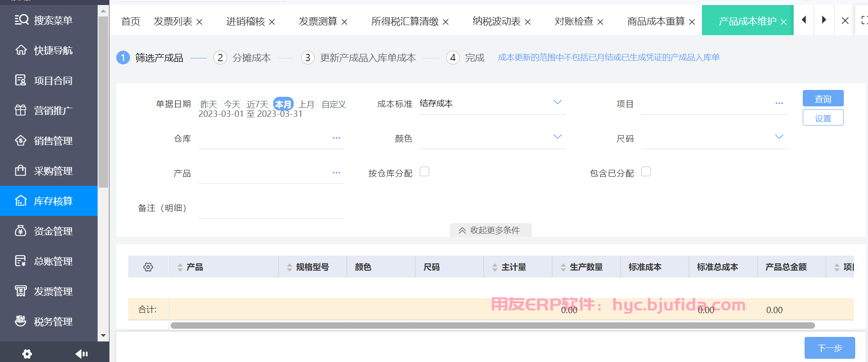Select 近7天 date range option

click(257, 104)
